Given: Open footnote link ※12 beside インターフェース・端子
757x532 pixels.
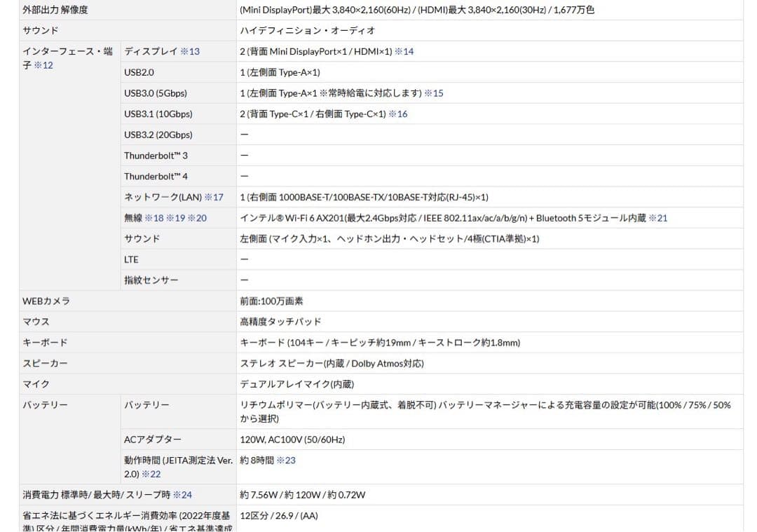Looking at the screenshot, I should point(43,65).
